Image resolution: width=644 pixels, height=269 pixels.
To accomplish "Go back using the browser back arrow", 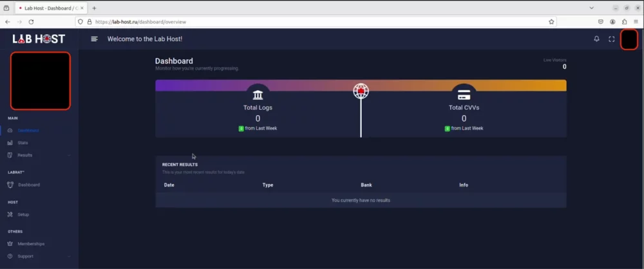I will tap(7, 22).
